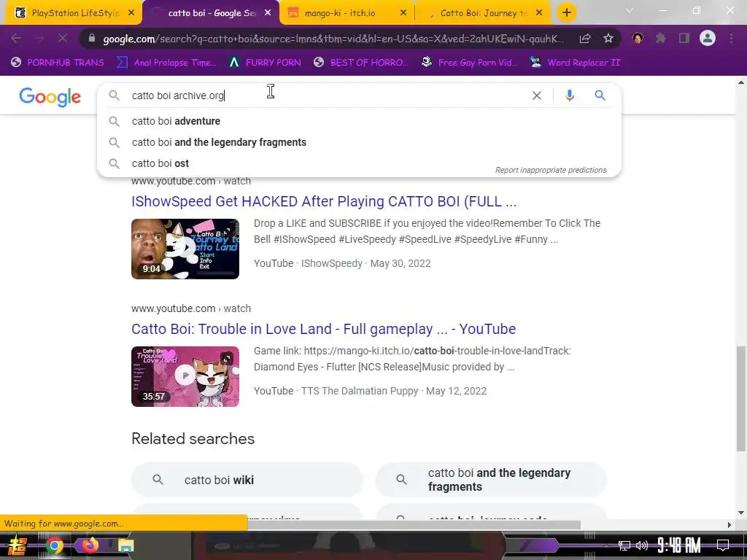This screenshot has height=560, width=747.
Task: Switch to the PlayStation LifeStyle tab
Action: point(74,13)
